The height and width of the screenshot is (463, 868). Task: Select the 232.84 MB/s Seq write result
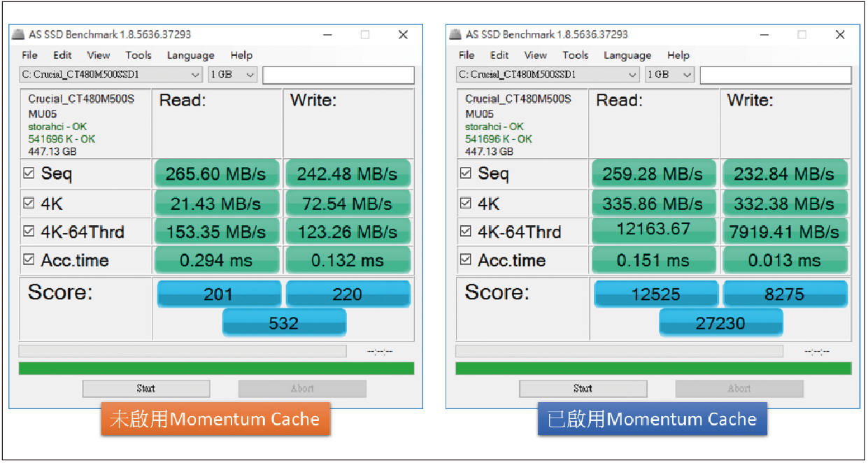click(785, 174)
